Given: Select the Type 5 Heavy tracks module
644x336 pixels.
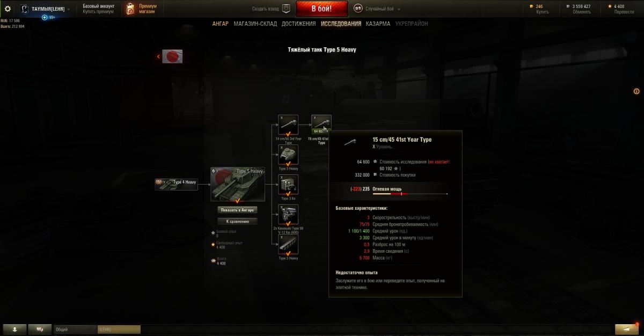Looking at the screenshot, I should (288, 244).
